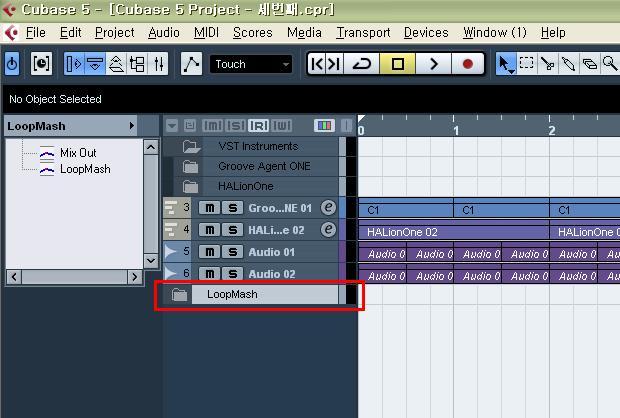Select the Object Selection arrow tool
This screenshot has height=418, width=620.
(x=505, y=63)
